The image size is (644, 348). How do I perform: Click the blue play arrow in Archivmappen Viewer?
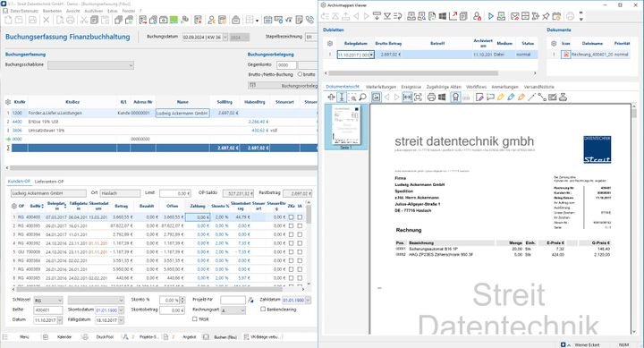490,16
